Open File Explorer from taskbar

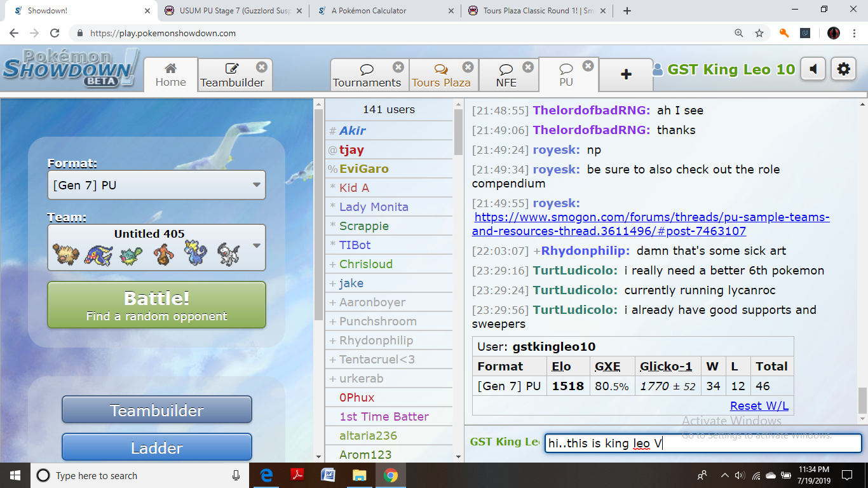[360, 475]
